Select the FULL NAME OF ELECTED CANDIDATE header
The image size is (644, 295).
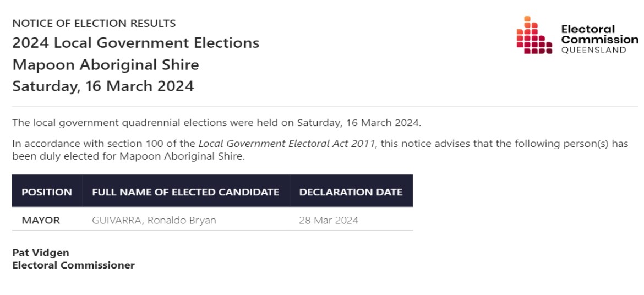tap(185, 192)
